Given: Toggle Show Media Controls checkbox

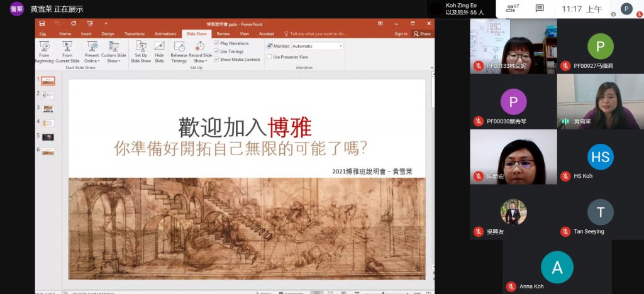Looking at the screenshot, I should [216, 60].
